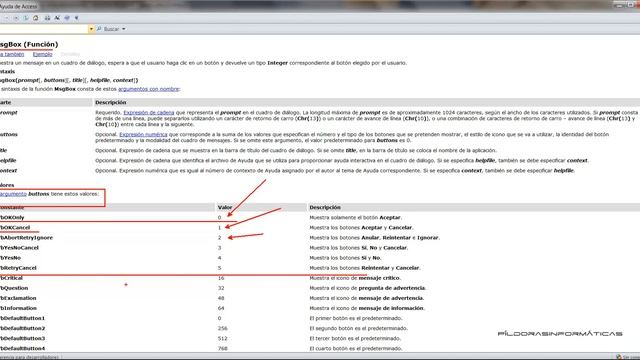Screen dimensions: 640x360
Task: Click the YesNoCancel constant name
Action: pos(20,248)
